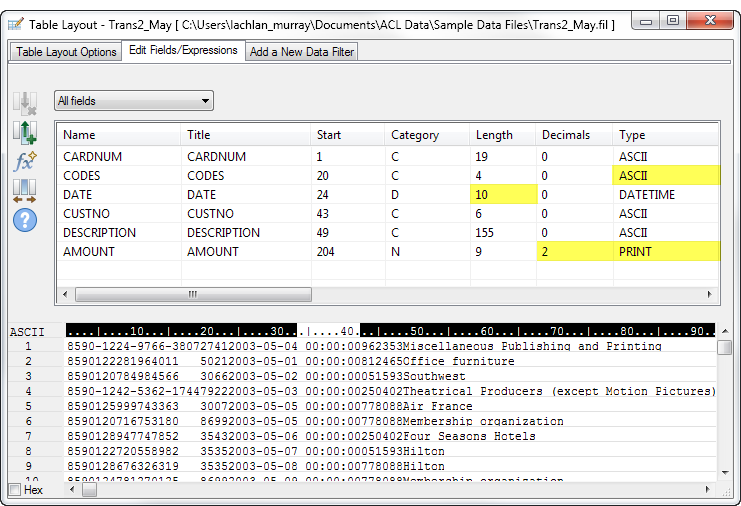
Task: Click the fx add expression icon
Action: 24,160
